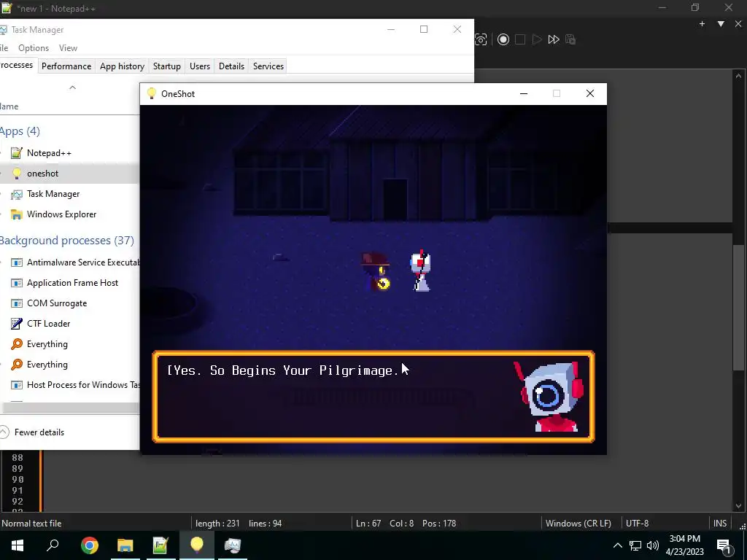Click the CTF Loader pen icon
Screen dimensions: 747x560
tap(17, 324)
